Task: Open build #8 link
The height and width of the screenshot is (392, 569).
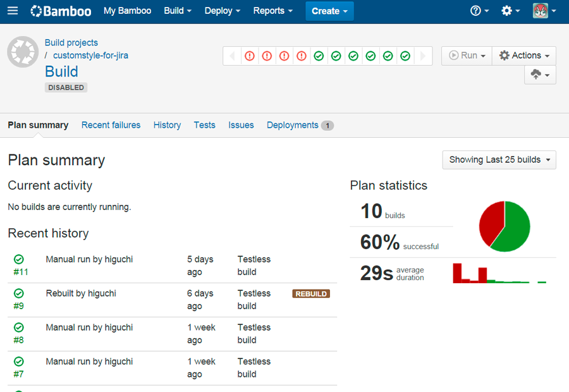Action: [x=18, y=340]
